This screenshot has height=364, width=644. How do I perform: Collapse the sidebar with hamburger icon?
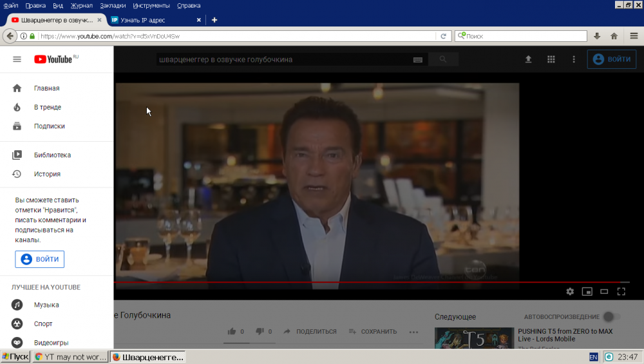click(x=17, y=59)
